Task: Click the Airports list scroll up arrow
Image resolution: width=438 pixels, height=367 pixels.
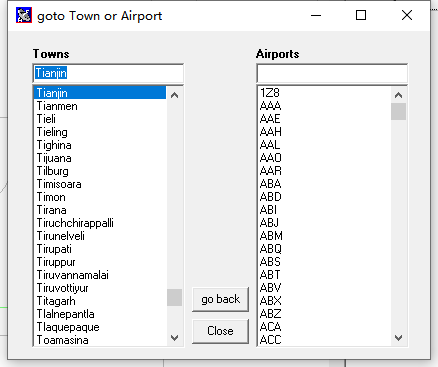Action: (398, 95)
